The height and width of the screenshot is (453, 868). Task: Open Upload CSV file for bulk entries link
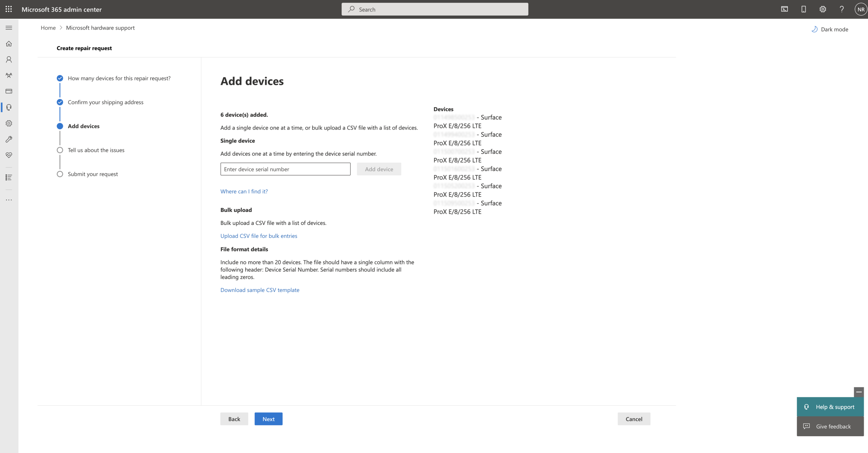[x=258, y=236]
